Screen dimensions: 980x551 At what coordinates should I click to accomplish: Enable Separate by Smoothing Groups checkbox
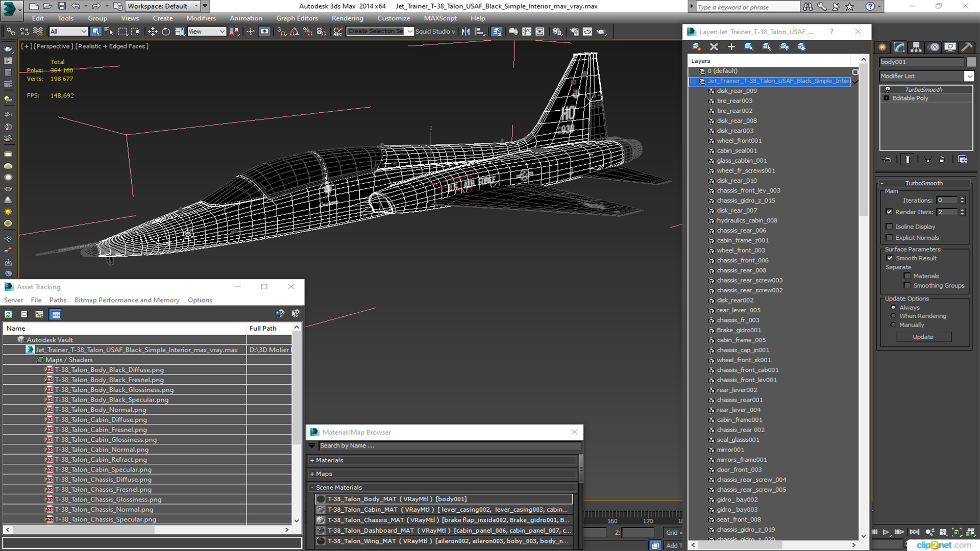pyautogui.click(x=907, y=286)
